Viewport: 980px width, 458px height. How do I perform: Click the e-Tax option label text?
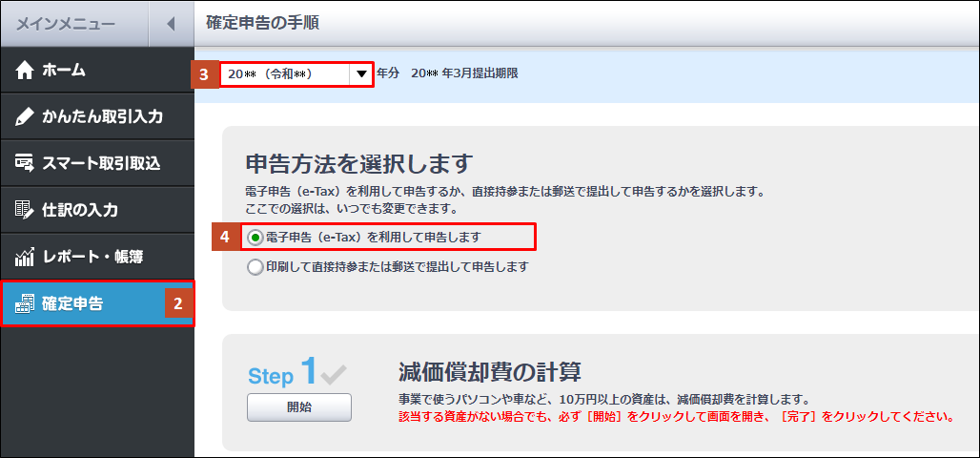point(373,237)
